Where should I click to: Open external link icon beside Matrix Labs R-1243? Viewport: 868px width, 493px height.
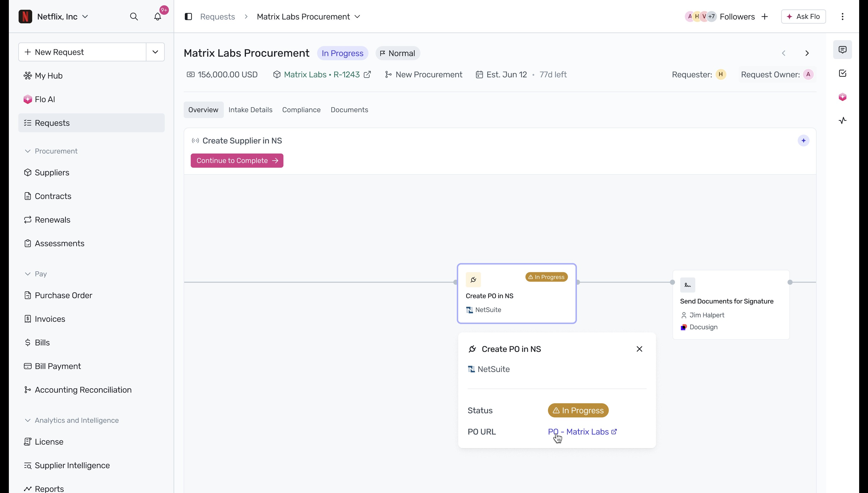point(367,74)
